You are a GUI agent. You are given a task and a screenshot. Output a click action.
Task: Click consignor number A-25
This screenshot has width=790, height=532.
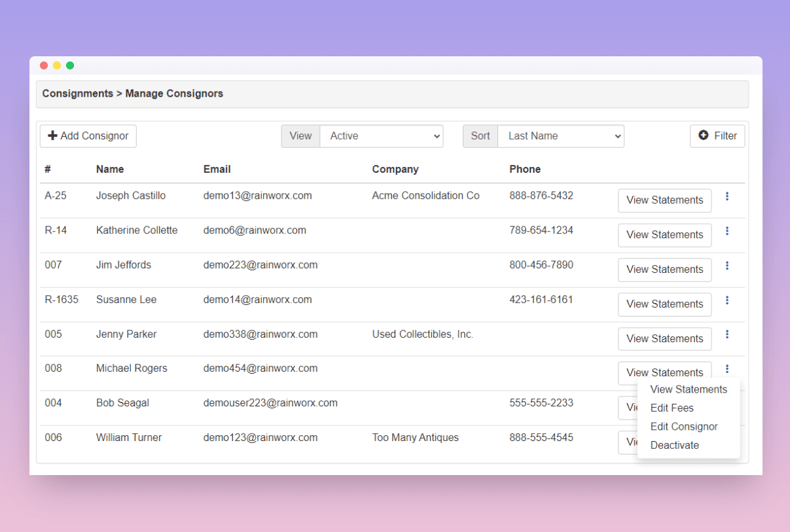pos(56,196)
